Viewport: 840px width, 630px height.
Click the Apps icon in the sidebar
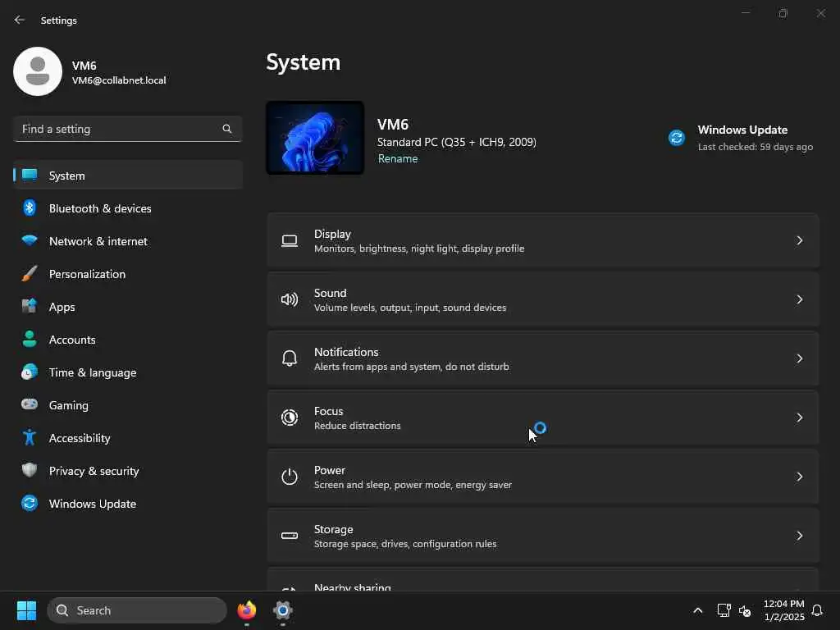tap(30, 307)
